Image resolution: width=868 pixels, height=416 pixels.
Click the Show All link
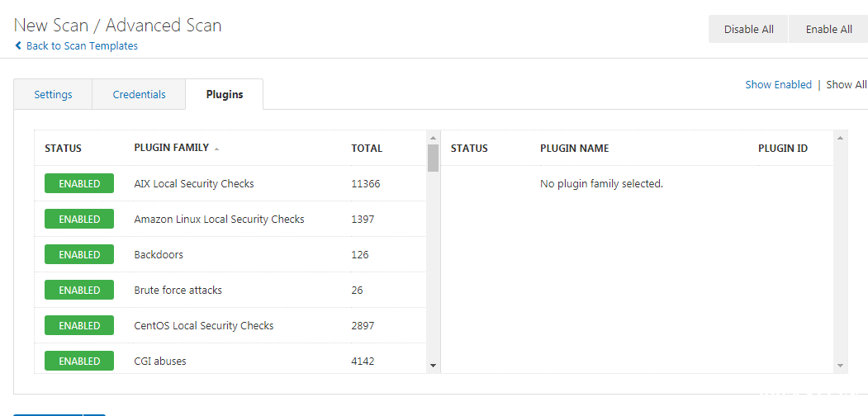point(846,85)
